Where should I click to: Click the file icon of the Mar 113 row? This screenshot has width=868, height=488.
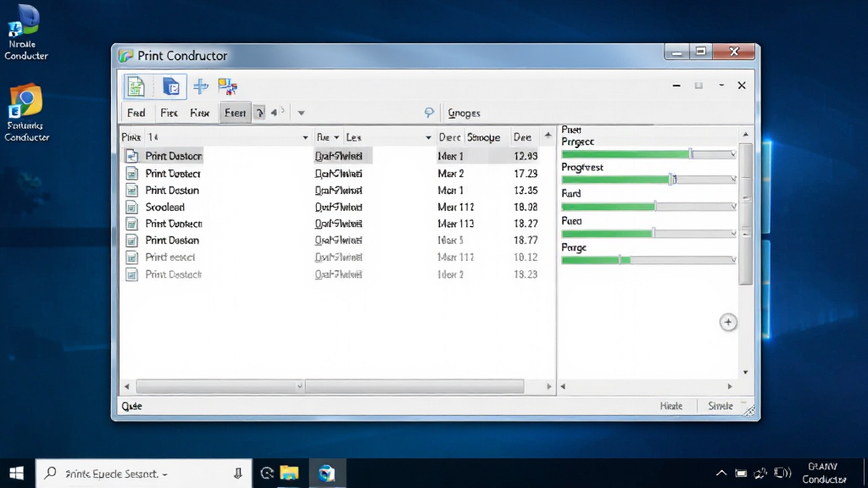pyautogui.click(x=131, y=224)
